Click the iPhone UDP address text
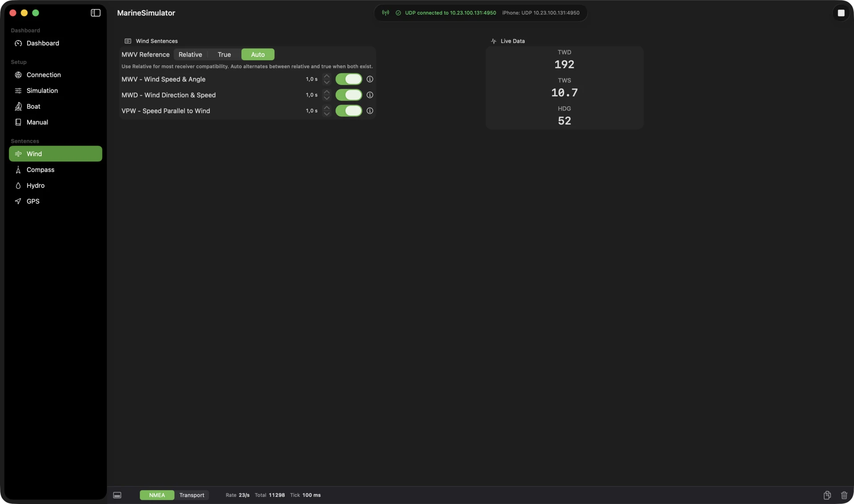Viewport: 854px width, 504px height. tap(541, 13)
